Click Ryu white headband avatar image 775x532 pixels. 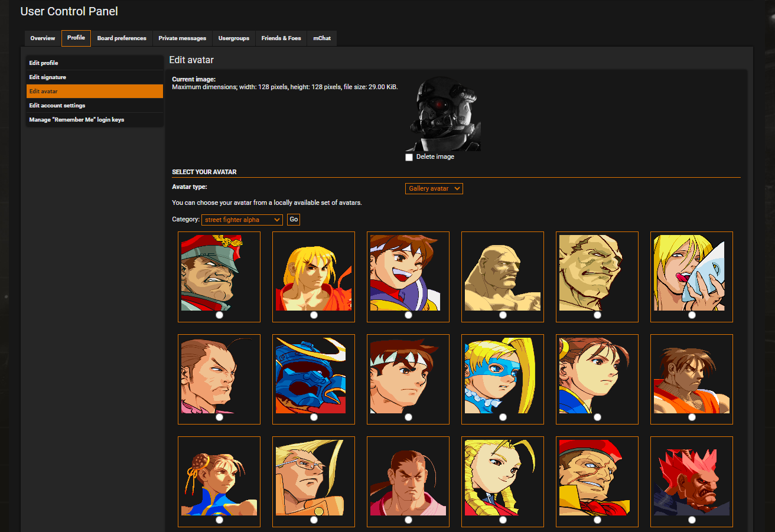[x=408, y=376]
